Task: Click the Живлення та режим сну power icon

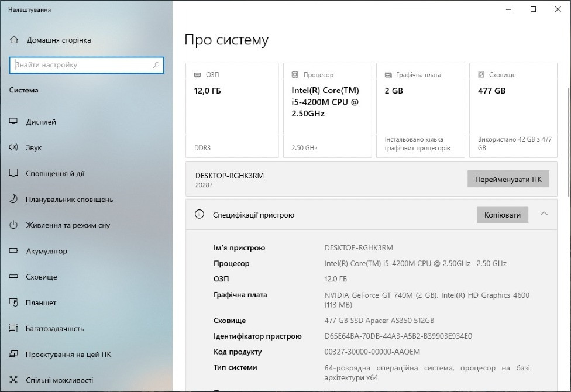Action: click(13, 225)
